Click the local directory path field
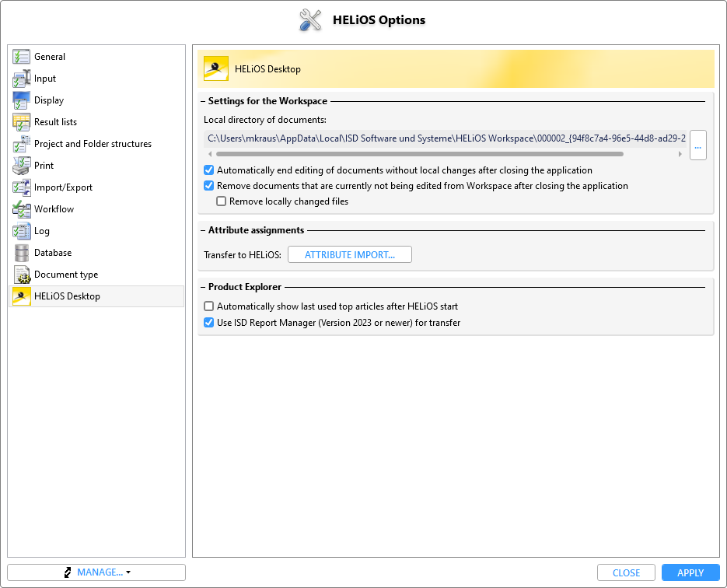 click(x=445, y=138)
